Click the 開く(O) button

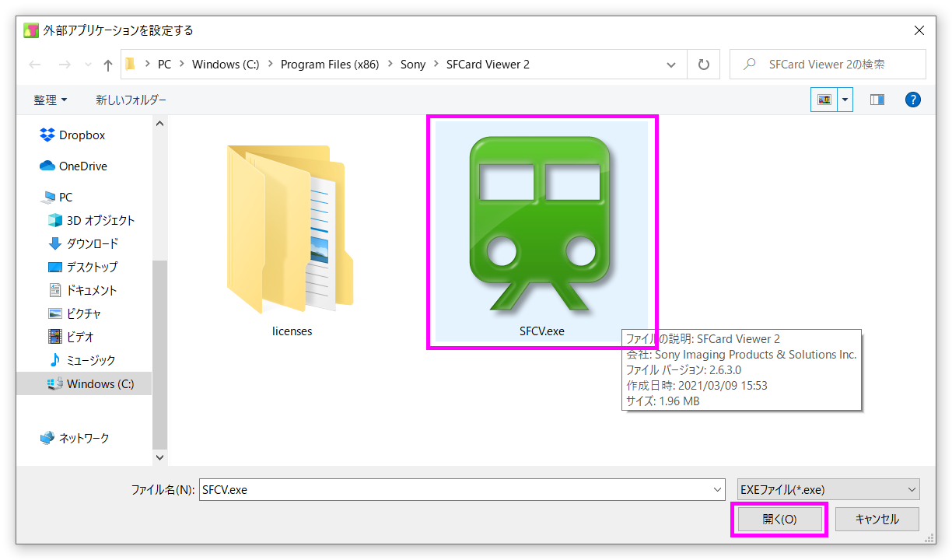click(x=779, y=519)
